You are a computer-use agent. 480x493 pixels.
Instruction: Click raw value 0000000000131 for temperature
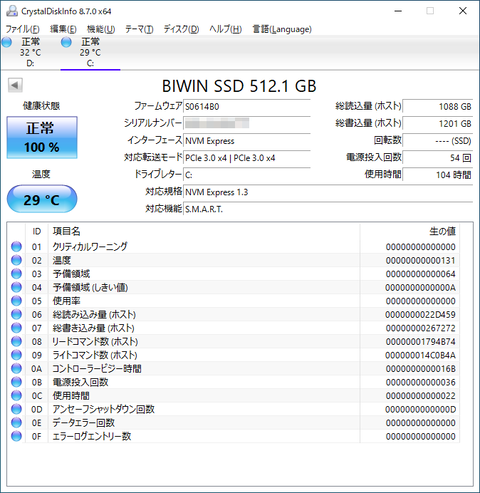[421, 260]
